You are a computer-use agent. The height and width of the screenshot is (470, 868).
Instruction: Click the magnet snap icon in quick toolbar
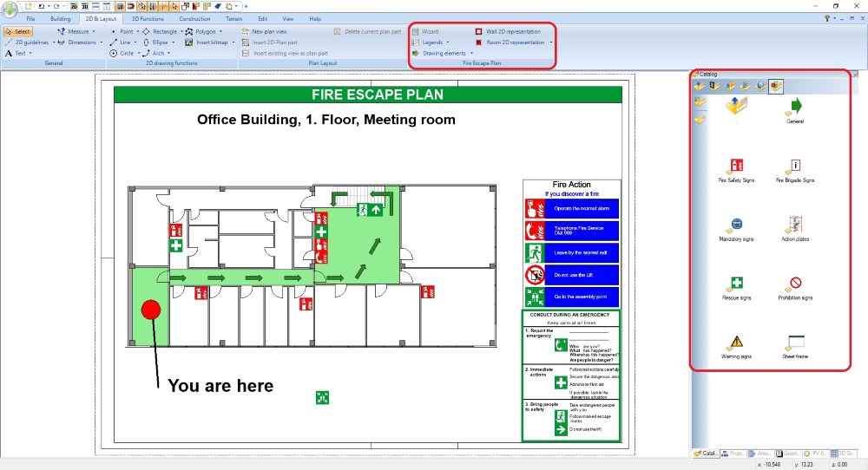pyautogui.click(x=131, y=7)
